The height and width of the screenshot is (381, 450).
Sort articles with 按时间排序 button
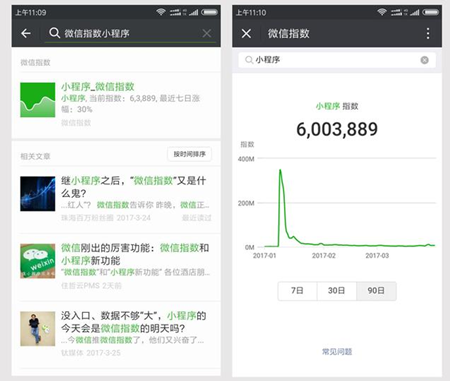189,154
